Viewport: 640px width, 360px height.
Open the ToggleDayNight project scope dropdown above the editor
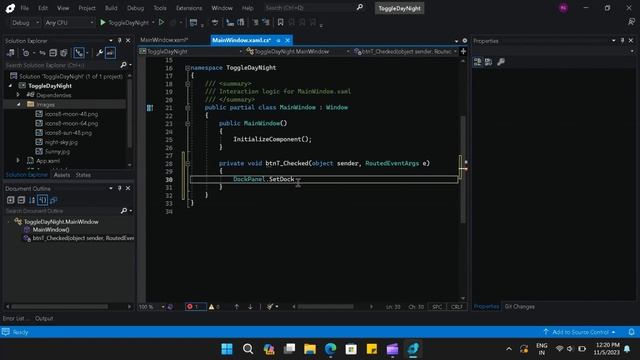(x=191, y=51)
